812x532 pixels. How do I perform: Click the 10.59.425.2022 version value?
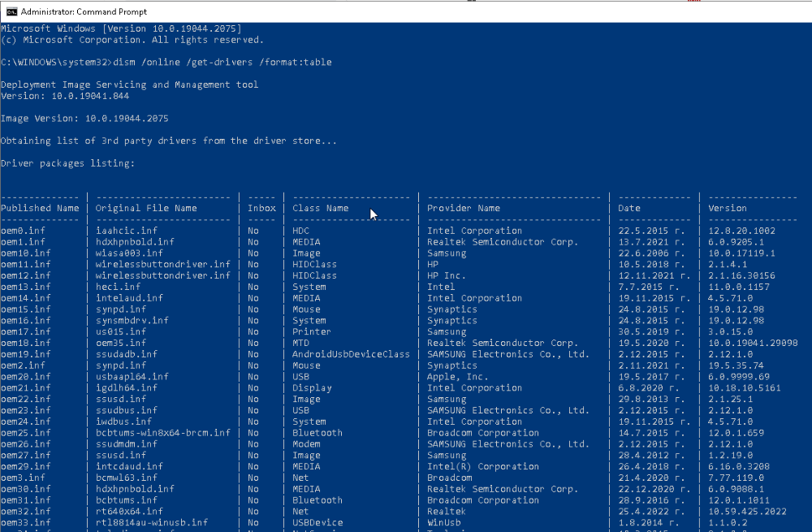tap(747, 511)
